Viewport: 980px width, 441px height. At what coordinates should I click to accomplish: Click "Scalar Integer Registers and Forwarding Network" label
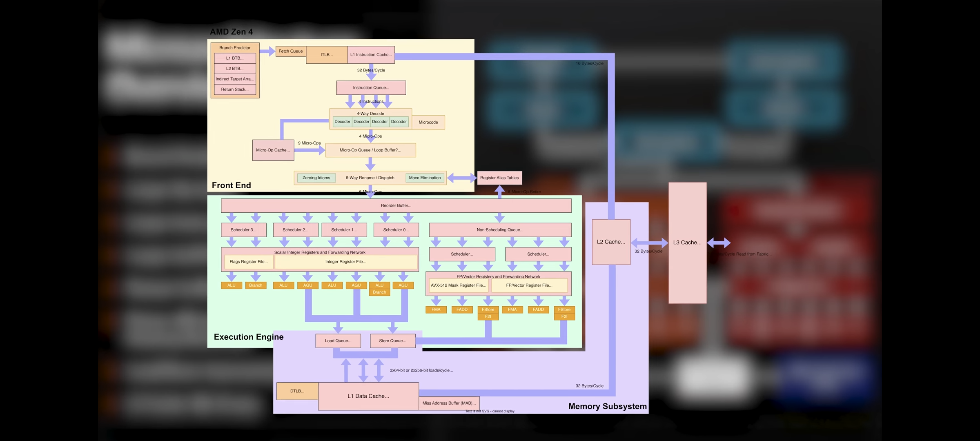pyautogui.click(x=320, y=252)
